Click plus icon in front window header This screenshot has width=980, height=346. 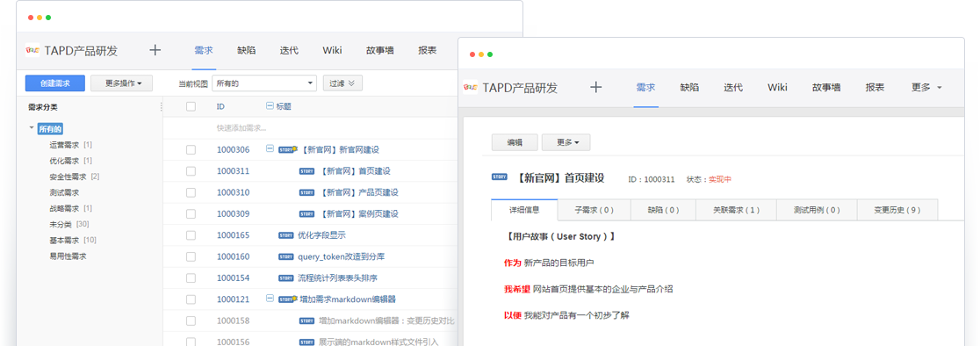point(595,88)
